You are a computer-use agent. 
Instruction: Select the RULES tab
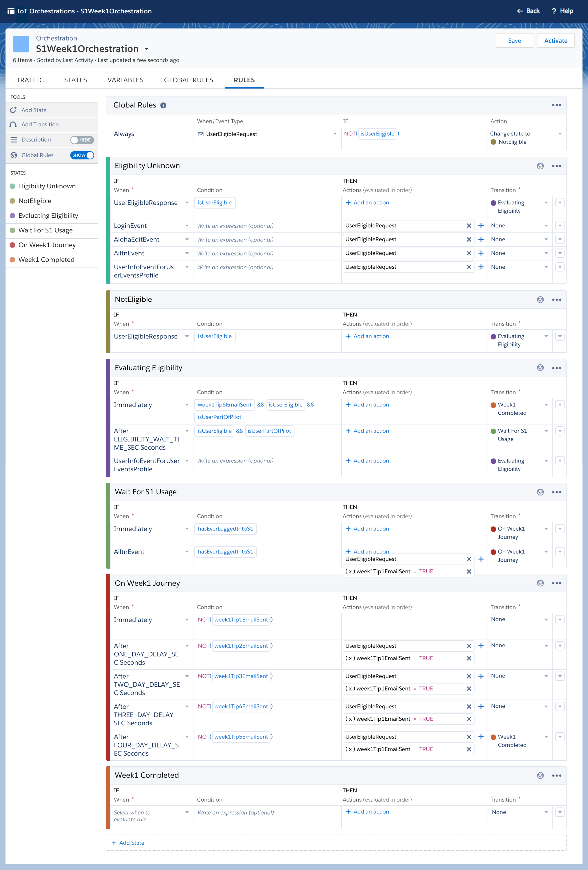click(x=244, y=80)
